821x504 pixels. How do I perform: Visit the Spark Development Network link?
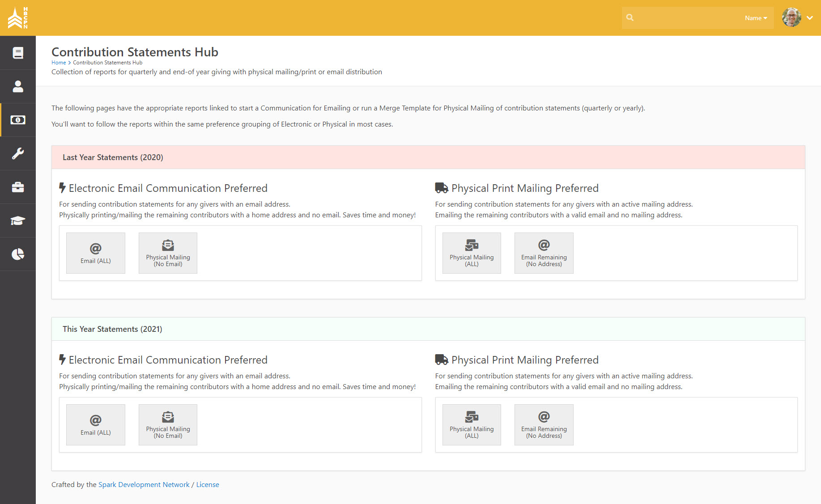pyautogui.click(x=144, y=485)
